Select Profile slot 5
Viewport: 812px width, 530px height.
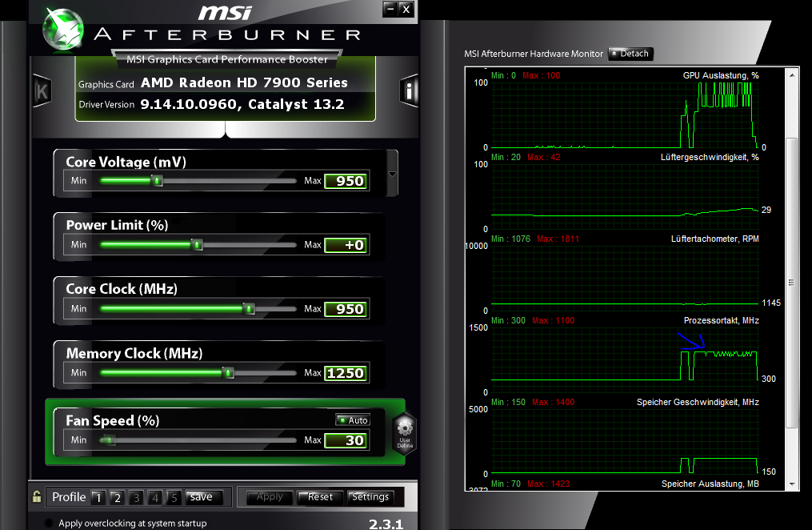[174, 497]
